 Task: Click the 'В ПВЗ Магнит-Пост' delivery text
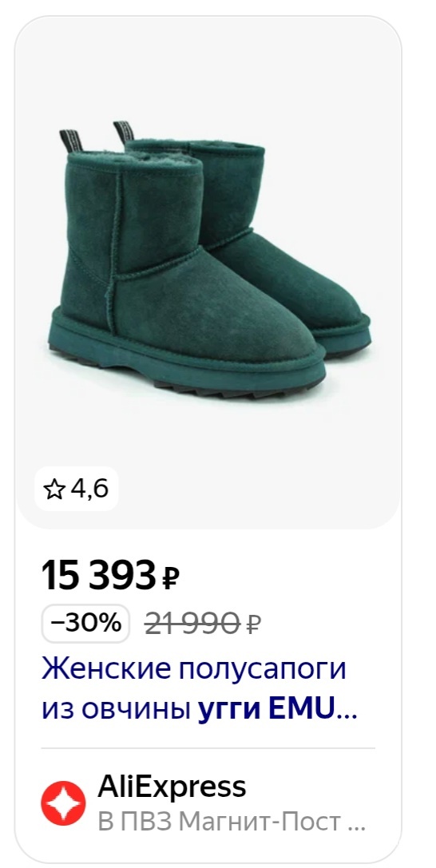click(x=220, y=822)
